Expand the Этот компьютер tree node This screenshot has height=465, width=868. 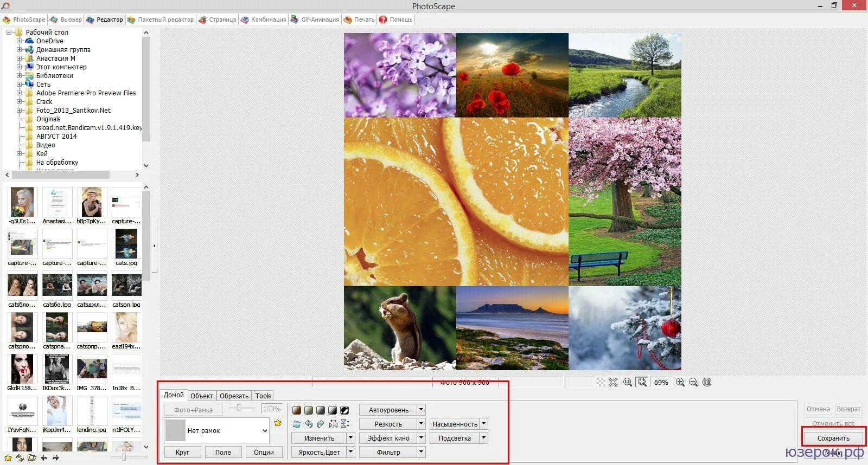19,67
